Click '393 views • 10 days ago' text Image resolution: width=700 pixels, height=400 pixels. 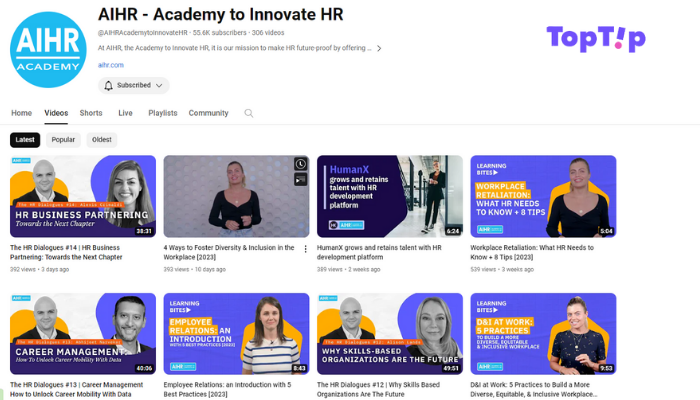194,269
